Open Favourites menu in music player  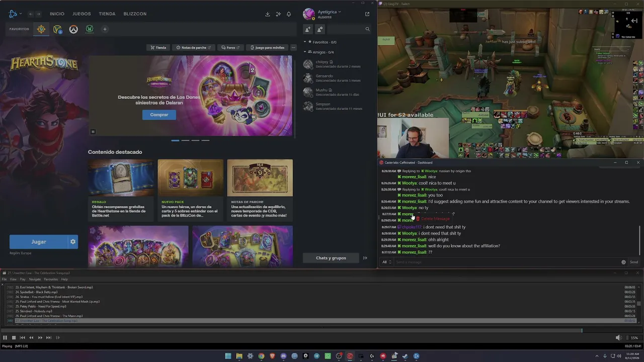pos(51,279)
